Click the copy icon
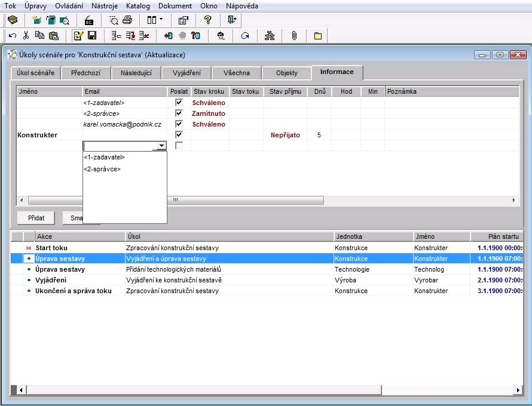 tap(39, 35)
